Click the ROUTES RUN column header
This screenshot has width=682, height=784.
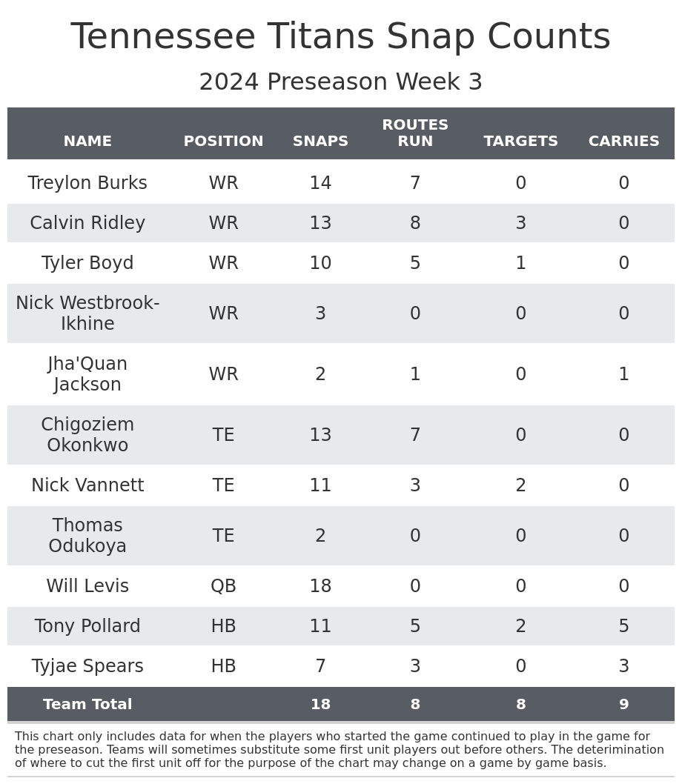pos(415,133)
